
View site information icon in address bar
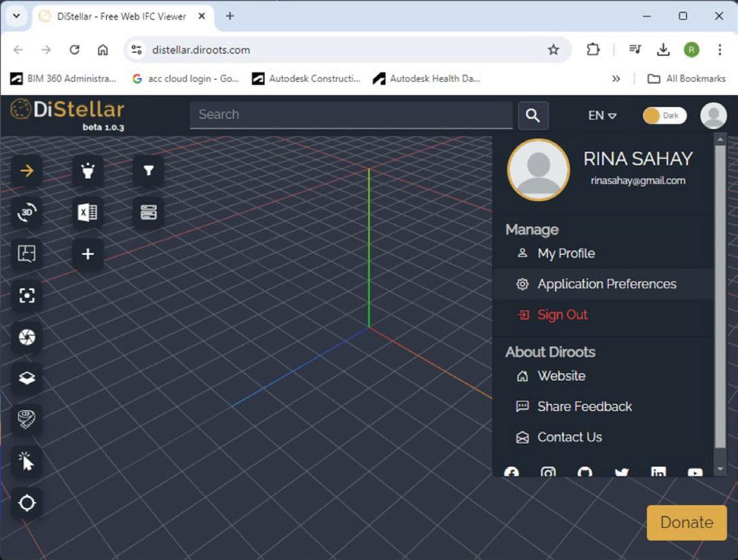point(136,50)
